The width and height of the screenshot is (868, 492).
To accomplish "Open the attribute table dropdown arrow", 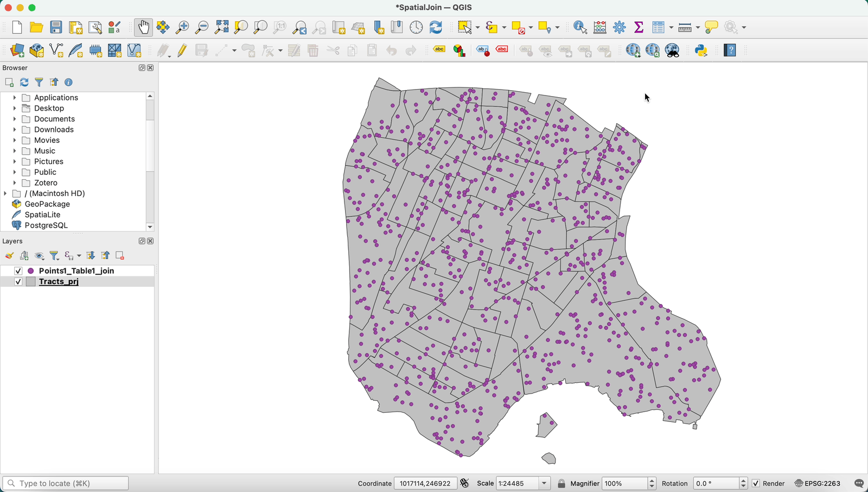I will [x=672, y=27].
